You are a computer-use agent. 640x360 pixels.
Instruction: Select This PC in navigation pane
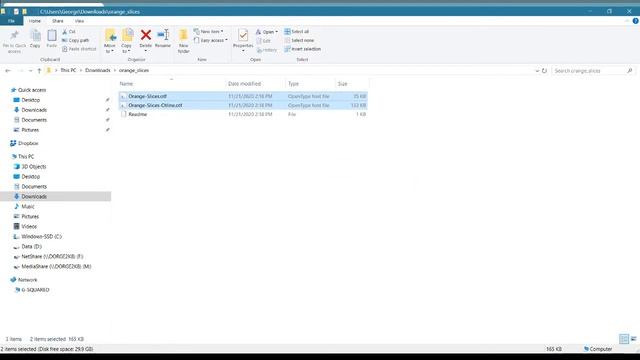(26, 157)
